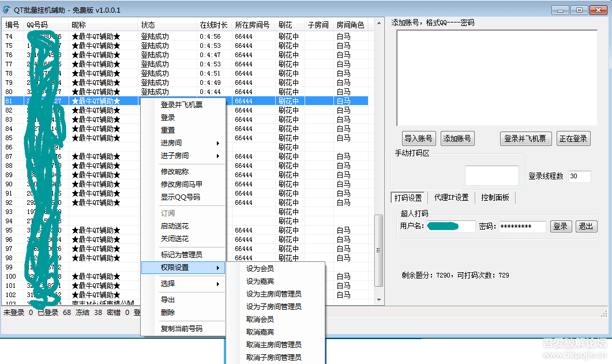Expand the 选择 submenu
612x364 pixels.
click(183, 284)
